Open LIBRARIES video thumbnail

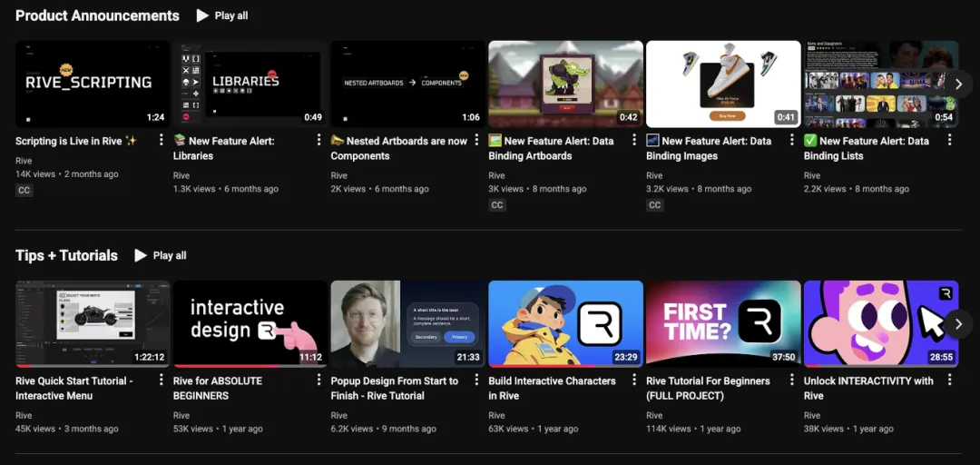pos(250,84)
